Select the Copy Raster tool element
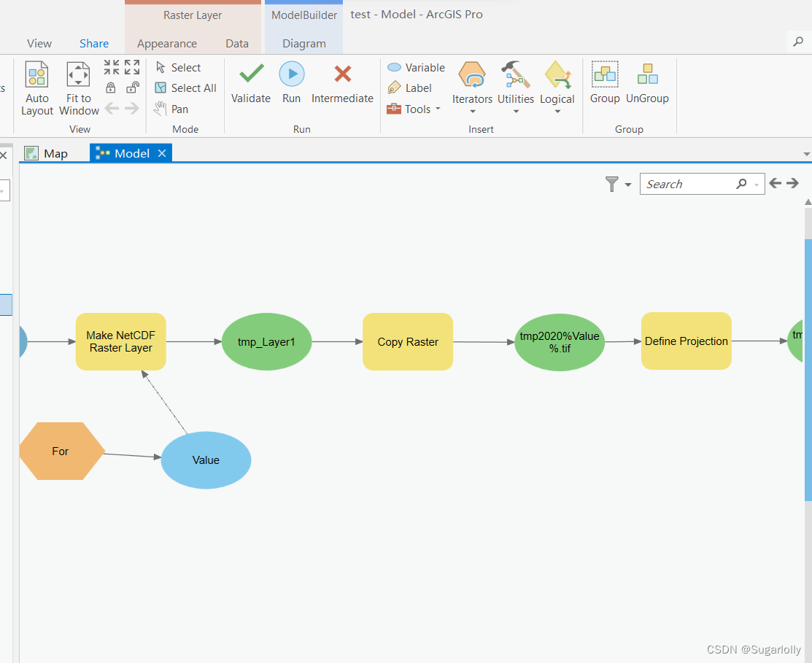812x663 pixels. pyautogui.click(x=408, y=341)
